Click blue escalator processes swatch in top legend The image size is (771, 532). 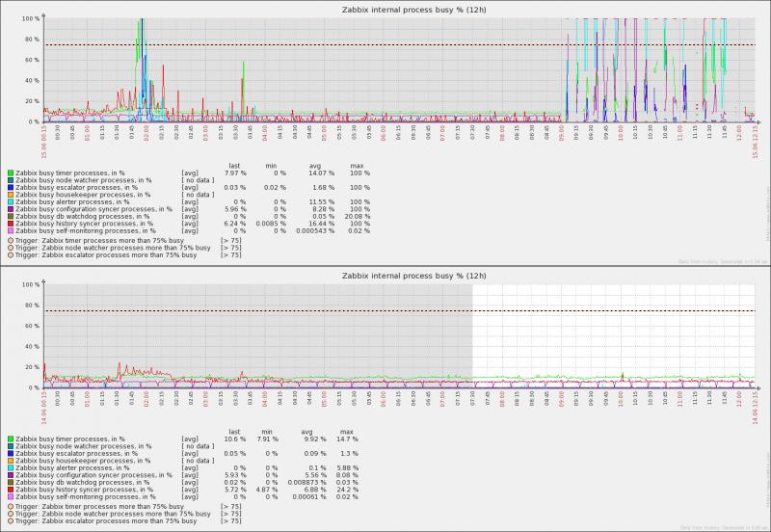point(11,186)
